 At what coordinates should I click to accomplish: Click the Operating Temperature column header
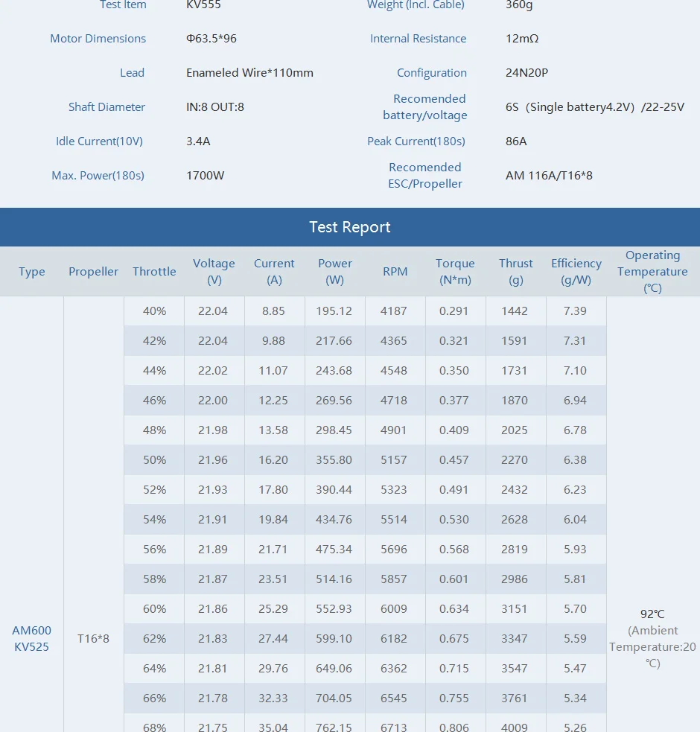coord(652,271)
